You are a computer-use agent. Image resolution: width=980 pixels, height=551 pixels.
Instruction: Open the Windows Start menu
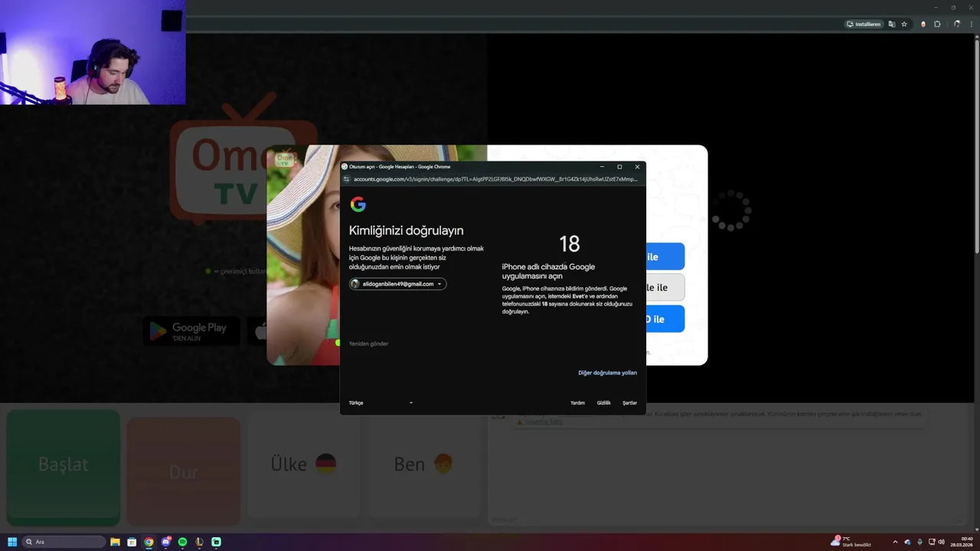point(12,542)
